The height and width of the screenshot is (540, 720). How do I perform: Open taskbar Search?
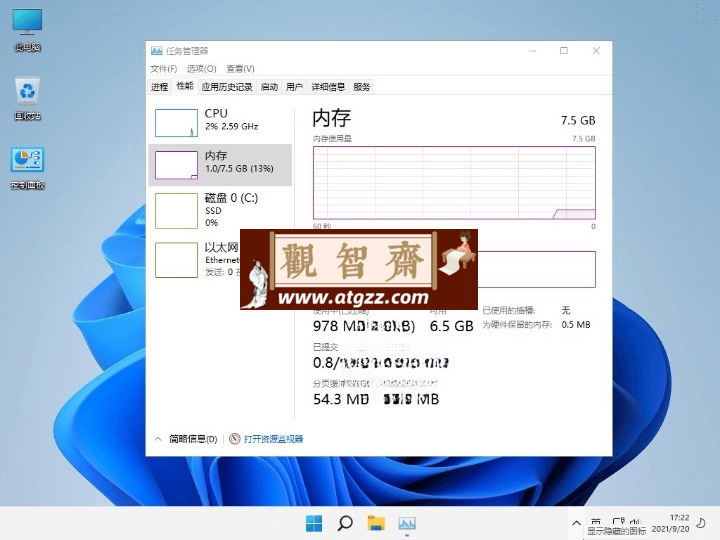tap(345, 523)
